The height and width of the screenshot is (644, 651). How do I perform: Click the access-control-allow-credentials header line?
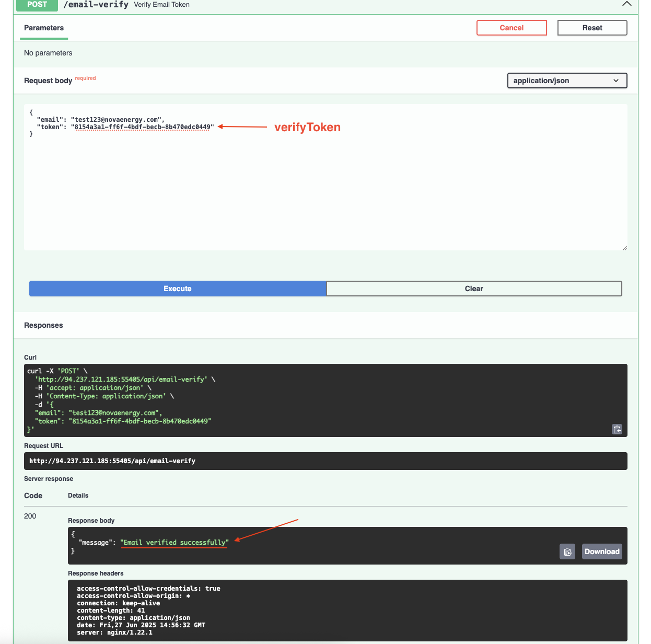pyautogui.click(x=148, y=589)
